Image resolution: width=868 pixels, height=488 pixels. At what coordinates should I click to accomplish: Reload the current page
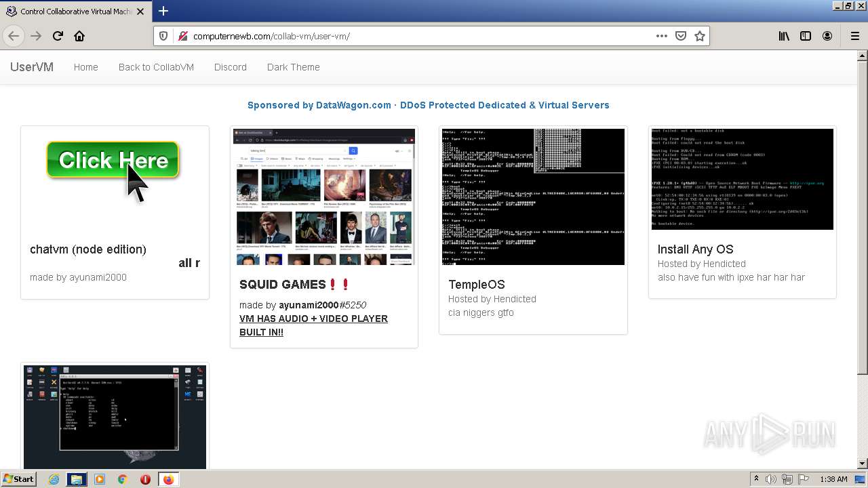pos(58,36)
